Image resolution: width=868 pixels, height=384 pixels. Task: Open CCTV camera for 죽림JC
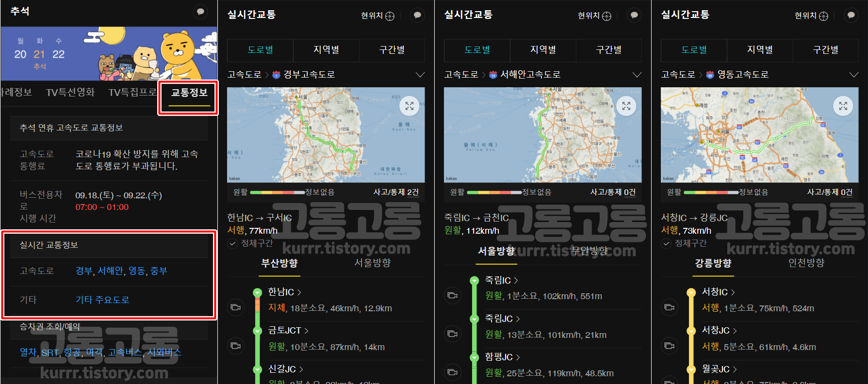tap(453, 334)
